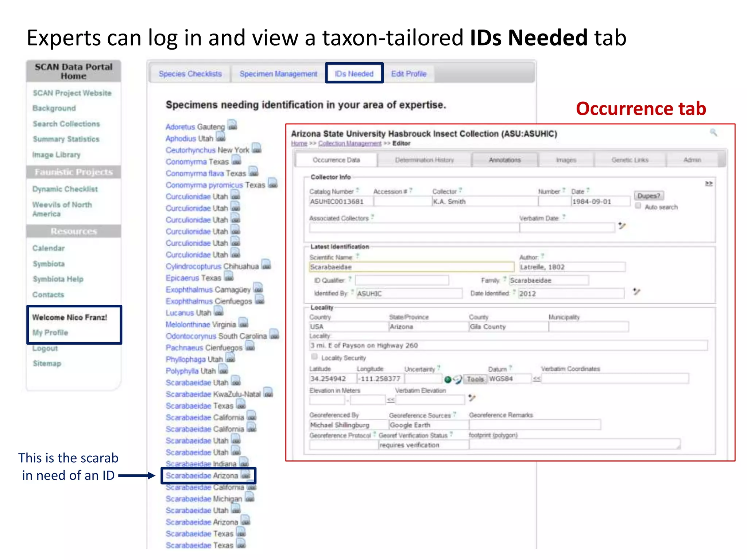Click image icon beside Scarabaeidae Michigan

[x=249, y=497]
